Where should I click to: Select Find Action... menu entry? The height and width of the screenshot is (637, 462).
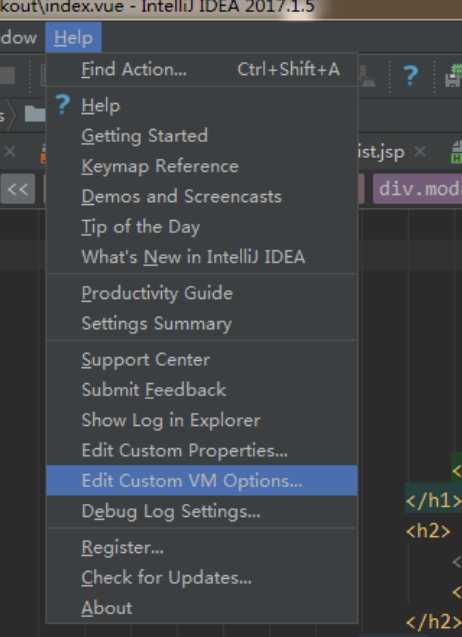pyautogui.click(x=202, y=69)
